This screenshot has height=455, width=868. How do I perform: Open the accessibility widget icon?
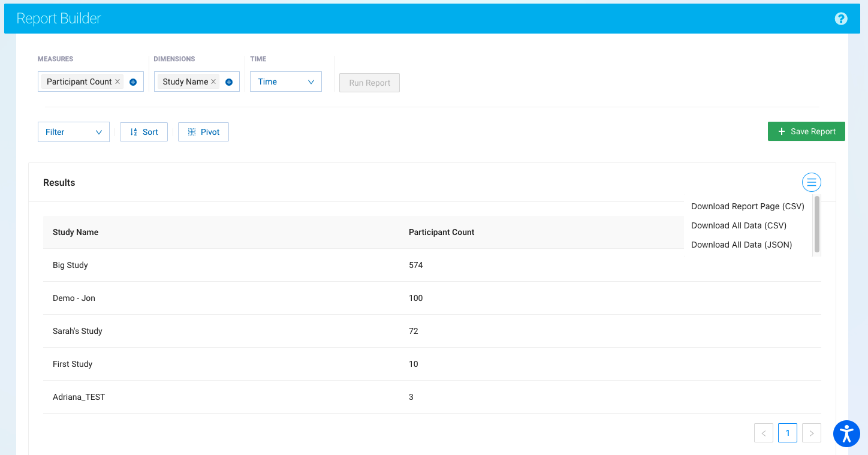pos(846,433)
